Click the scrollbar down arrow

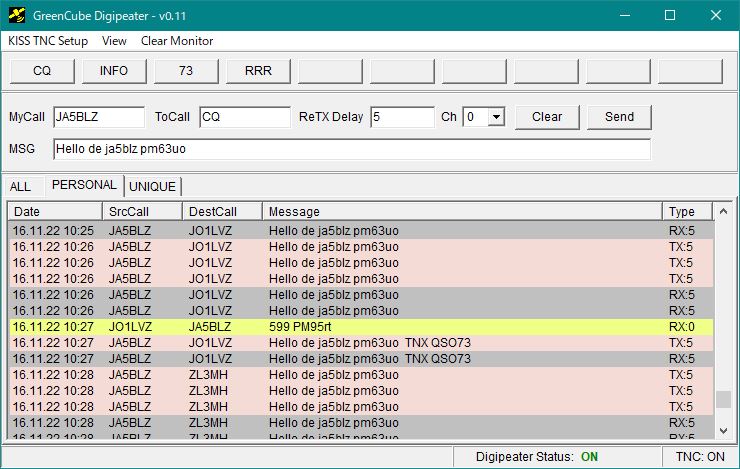pos(723,430)
